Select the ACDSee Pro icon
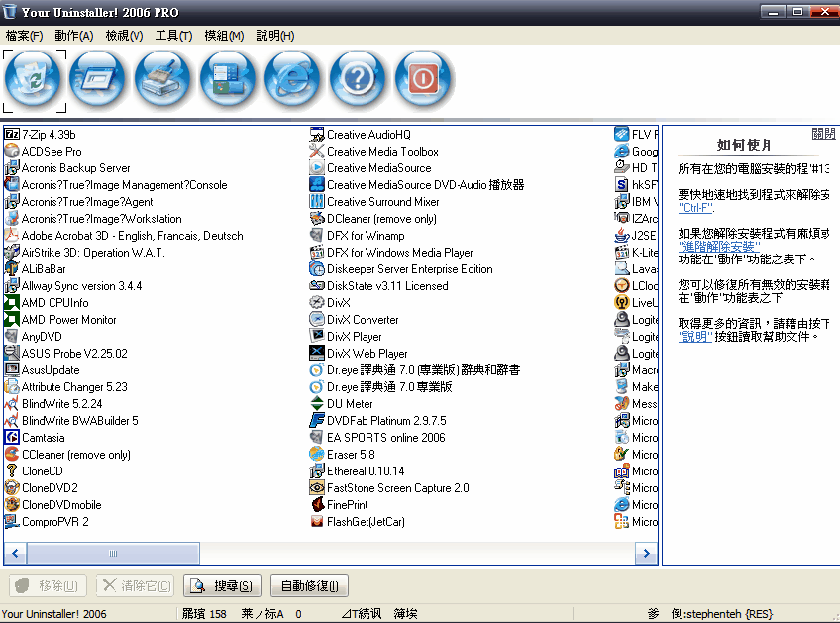840x623 pixels. [12, 152]
